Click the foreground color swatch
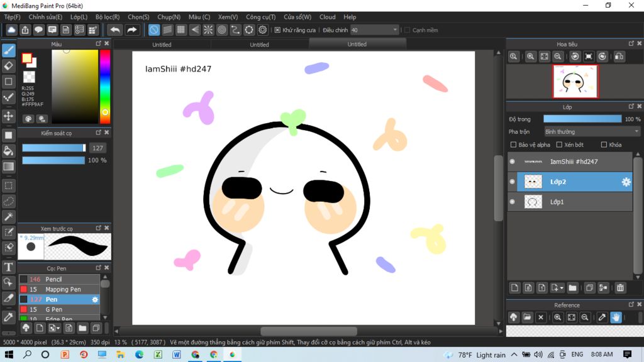 pyautogui.click(x=26, y=58)
